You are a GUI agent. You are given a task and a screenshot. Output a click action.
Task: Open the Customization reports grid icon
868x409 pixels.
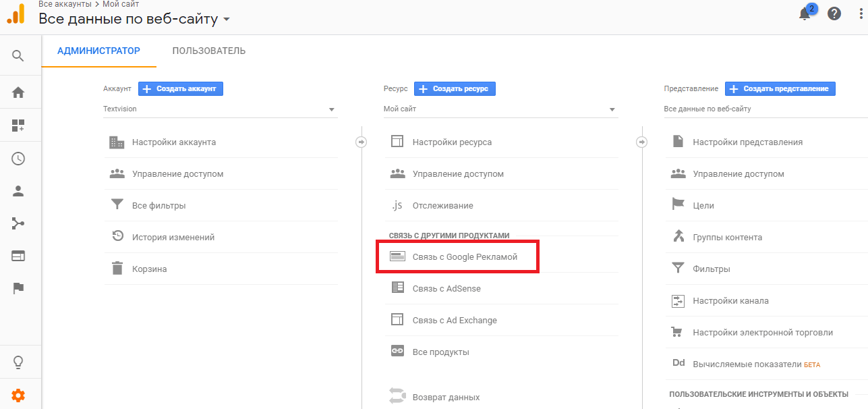coord(18,124)
